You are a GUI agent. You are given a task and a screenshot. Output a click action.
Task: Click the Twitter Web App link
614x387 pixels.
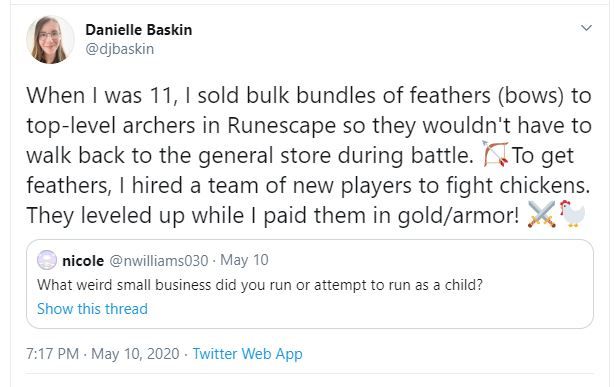click(247, 354)
